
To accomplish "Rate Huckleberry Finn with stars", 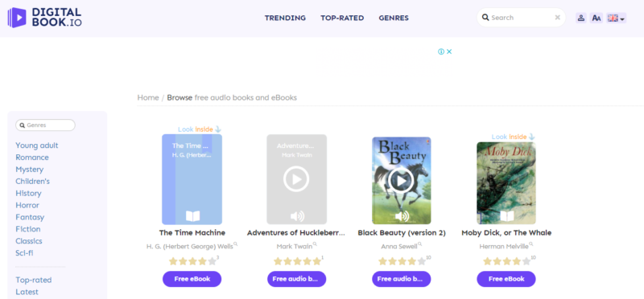I will coord(297,261).
